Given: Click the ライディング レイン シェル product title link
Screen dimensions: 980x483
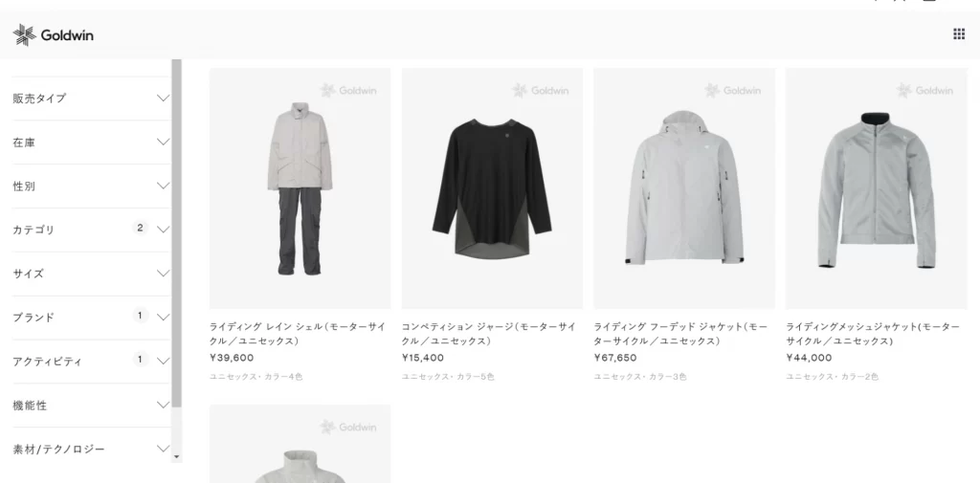Looking at the screenshot, I should point(298,334).
